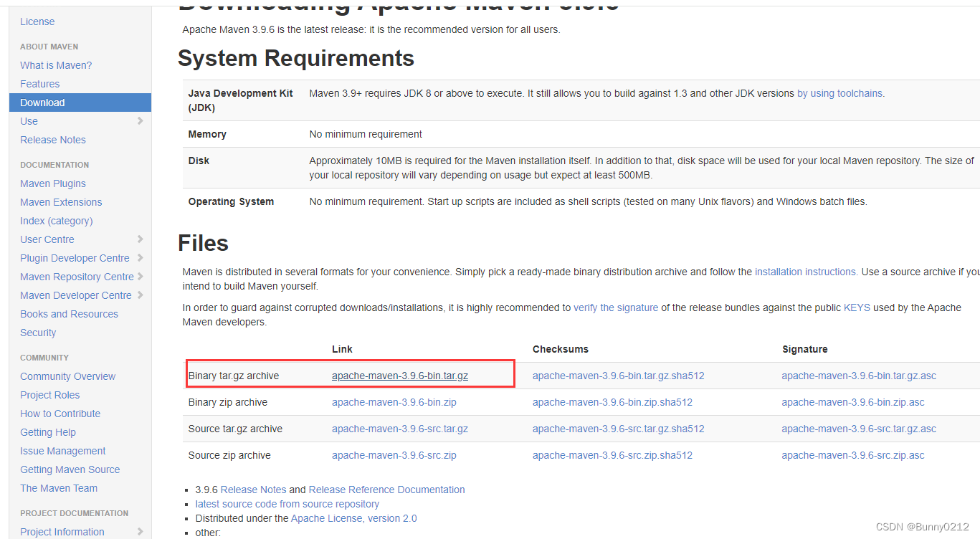Open Apache License, version 2.0 link
Screen dimensions: 980x539
354,518
